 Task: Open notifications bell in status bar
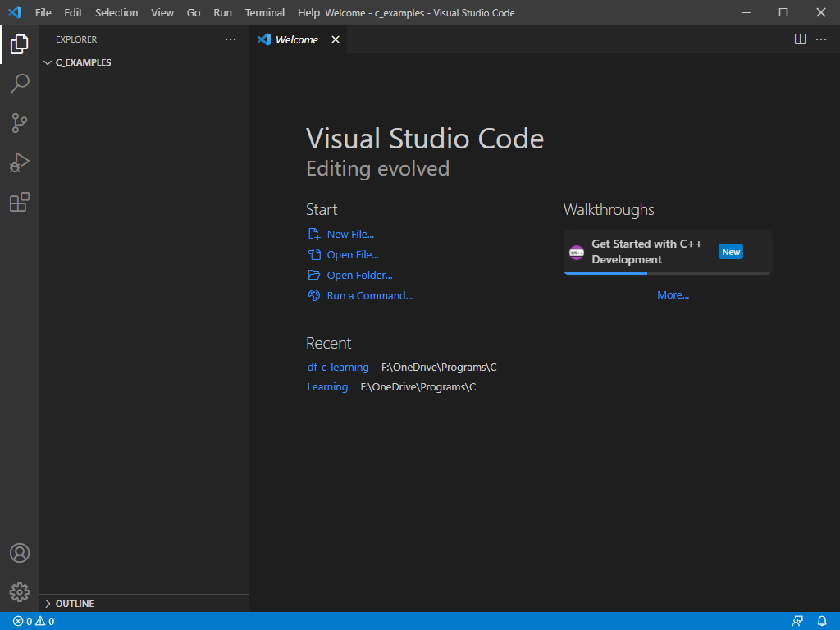(822, 622)
